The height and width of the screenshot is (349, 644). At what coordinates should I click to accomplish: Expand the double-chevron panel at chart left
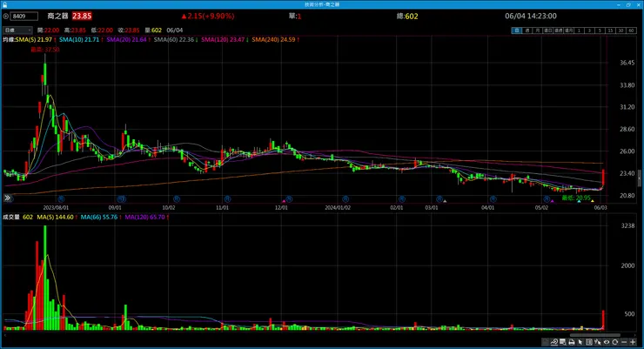7,198
